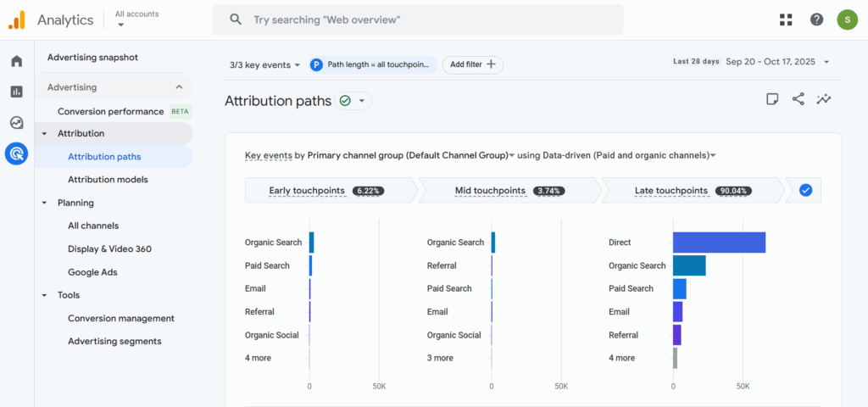The height and width of the screenshot is (407, 868).
Task: Toggle the blue checkmark after Late touchpoints
Action: coord(805,191)
